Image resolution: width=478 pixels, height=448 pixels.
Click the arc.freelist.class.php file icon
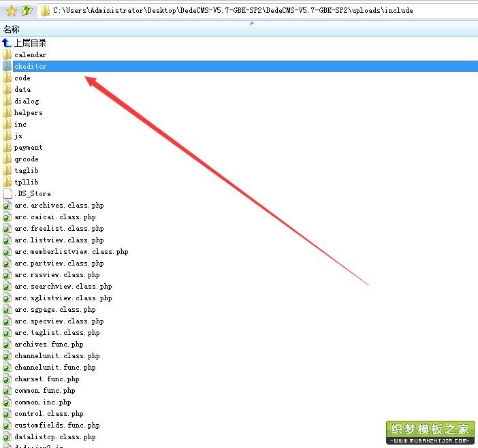point(7,229)
